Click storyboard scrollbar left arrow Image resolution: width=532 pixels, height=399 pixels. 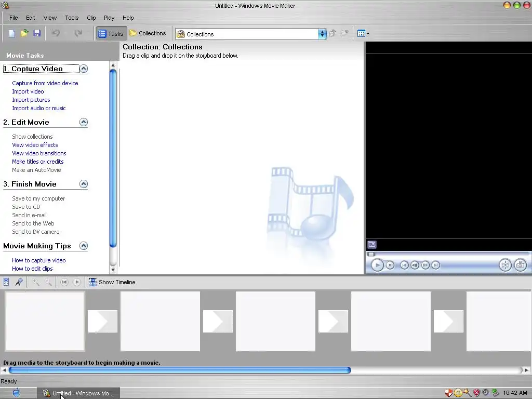[4, 370]
